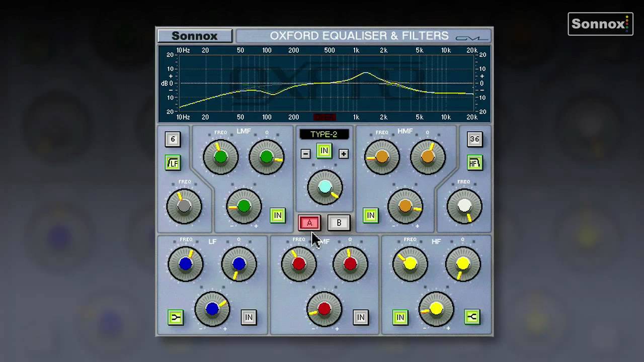Viewport: 644px width, 362px height.
Task: Click the yellow HF frequency knob
Action: click(410, 263)
